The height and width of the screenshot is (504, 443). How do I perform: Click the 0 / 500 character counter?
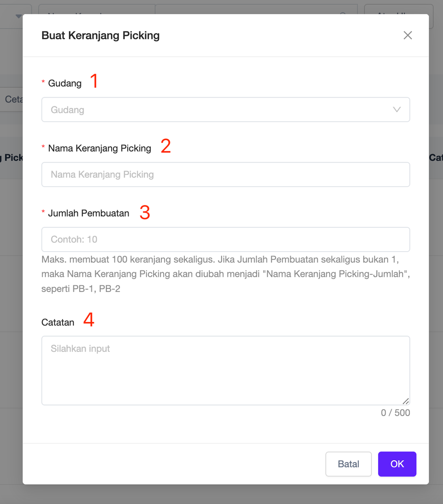coord(395,413)
